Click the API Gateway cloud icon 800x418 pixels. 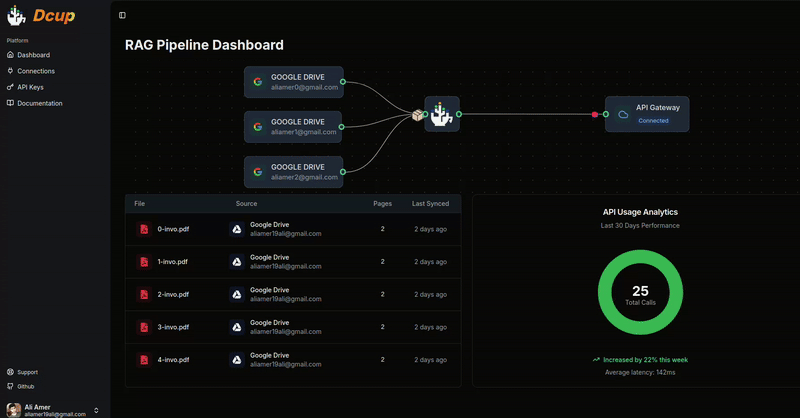click(623, 115)
